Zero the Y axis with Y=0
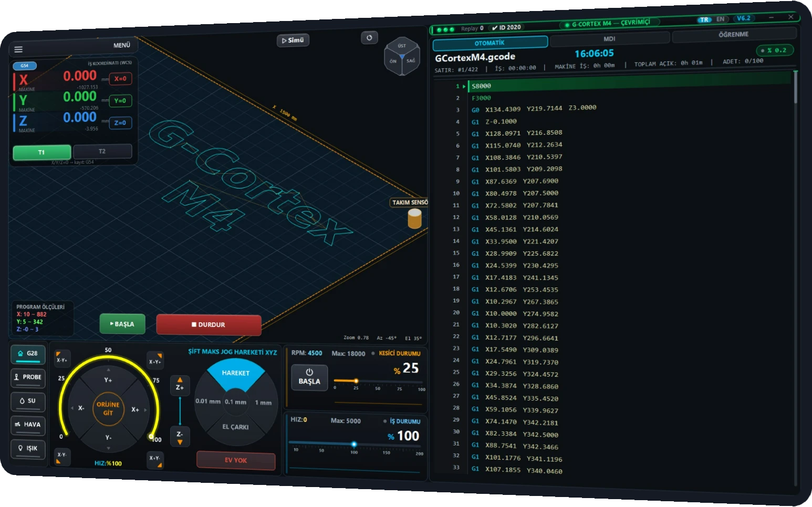 click(x=120, y=101)
